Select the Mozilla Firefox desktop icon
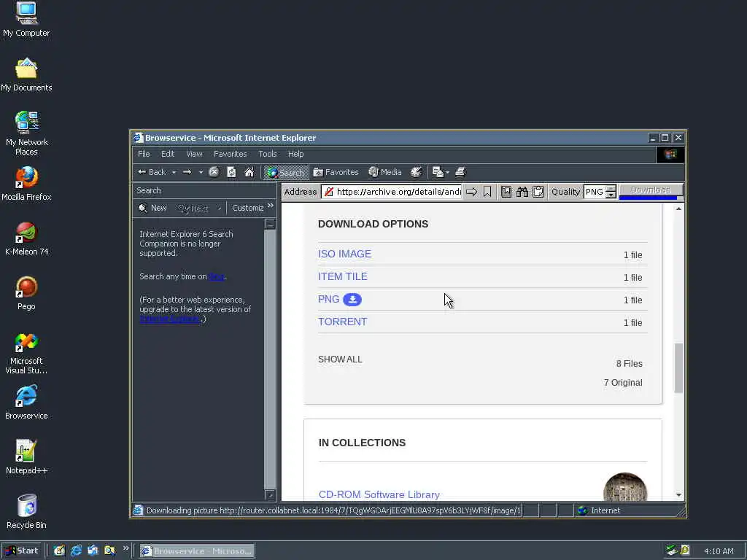This screenshot has width=747, height=560. (x=26, y=184)
